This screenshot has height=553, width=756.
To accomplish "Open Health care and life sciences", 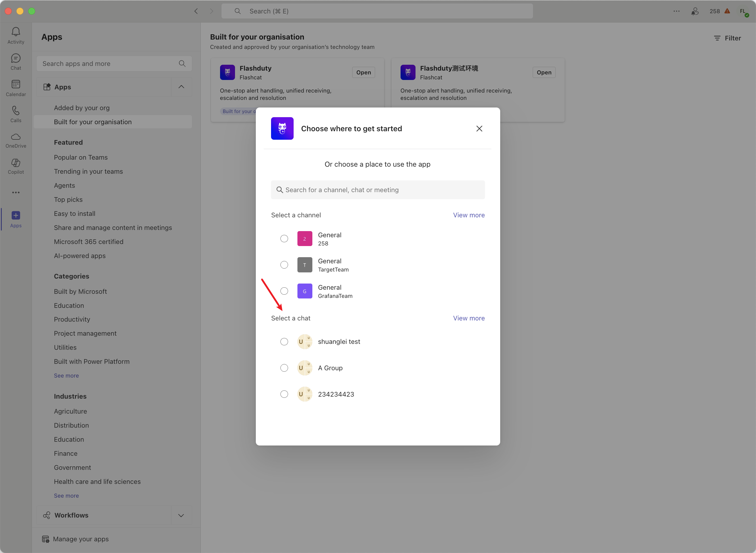I will (x=97, y=482).
